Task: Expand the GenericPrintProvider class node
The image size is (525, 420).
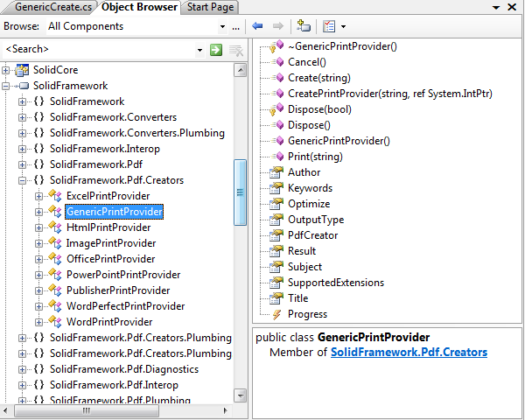Action: (38, 212)
